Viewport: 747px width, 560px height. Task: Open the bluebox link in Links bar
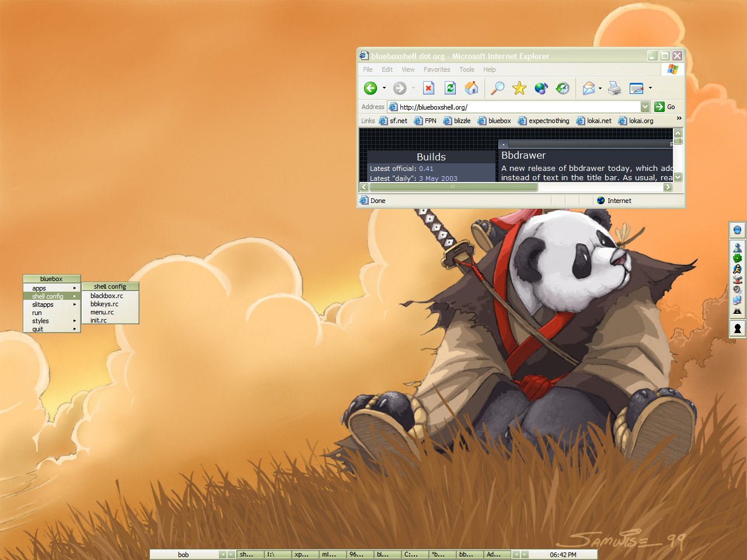[494, 121]
